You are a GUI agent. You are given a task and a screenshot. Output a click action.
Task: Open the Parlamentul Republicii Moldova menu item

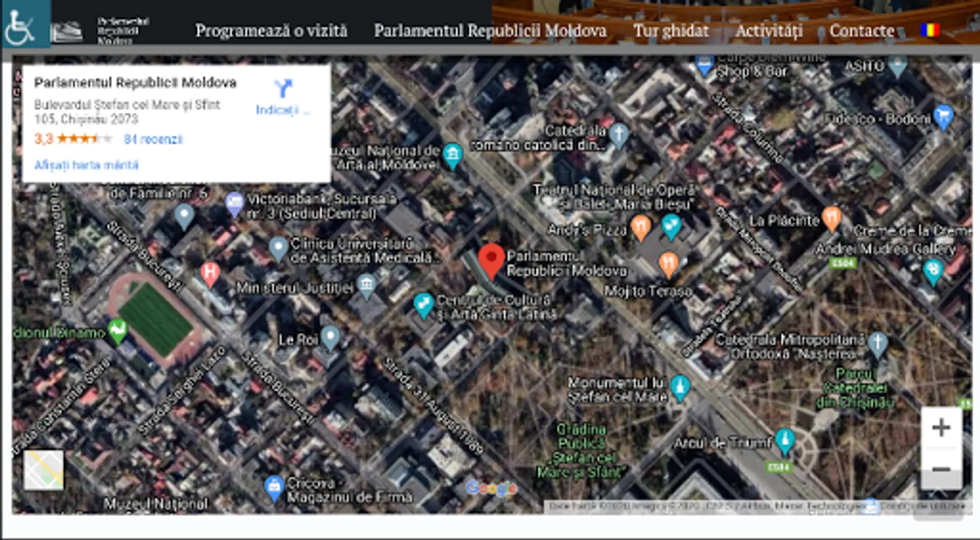(x=490, y=31)
